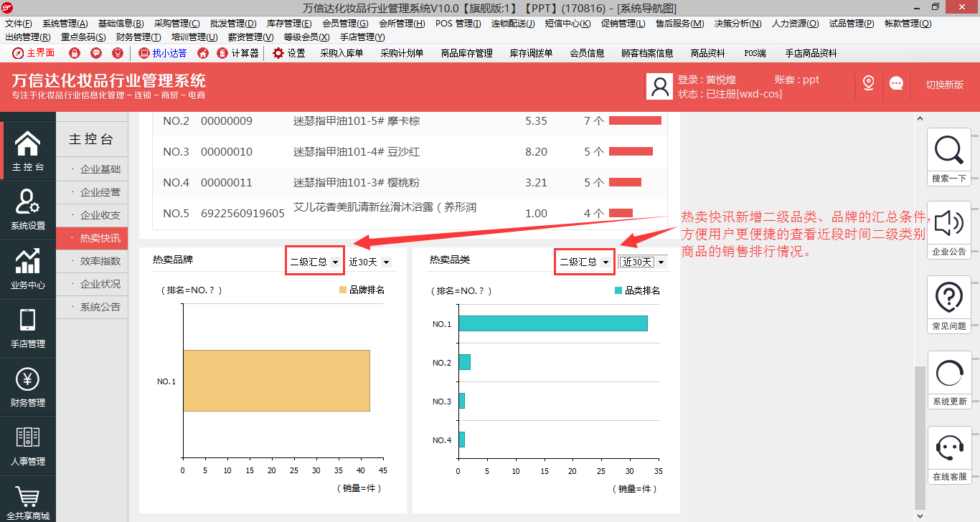Click the 品类排名 teal legend swatch
Image resolution: width=980 pixels, height=522 pixels.
coord(618,290)
